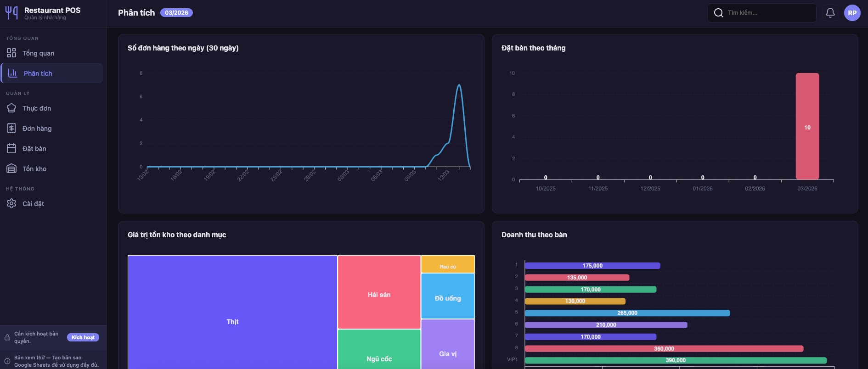The height and width of the screenshot is (369, 868).
Task: Click the Tổng quan grid icon
Action: (11, 53)
